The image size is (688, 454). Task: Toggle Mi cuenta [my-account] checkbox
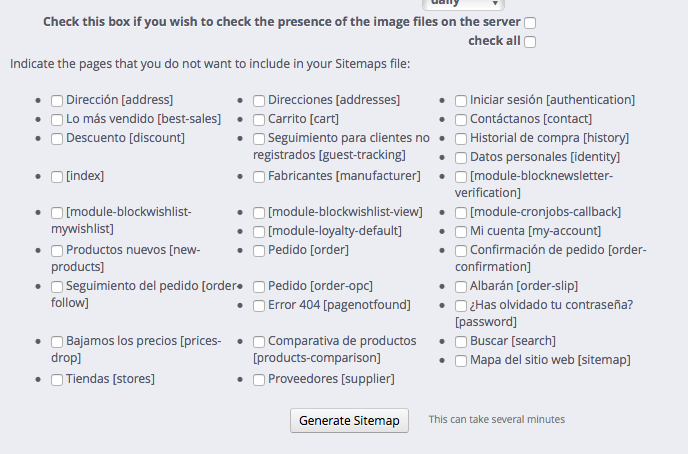(461, 231)
